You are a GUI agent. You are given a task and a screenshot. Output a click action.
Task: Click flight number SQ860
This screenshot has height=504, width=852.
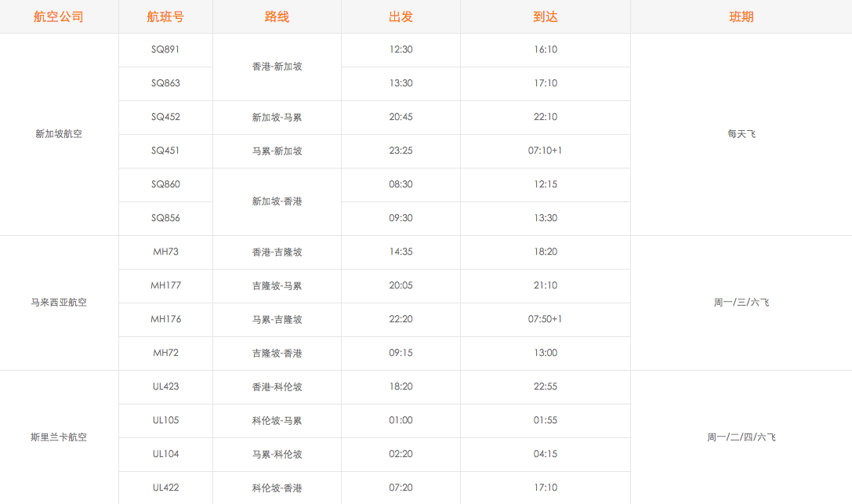[165, 184]
